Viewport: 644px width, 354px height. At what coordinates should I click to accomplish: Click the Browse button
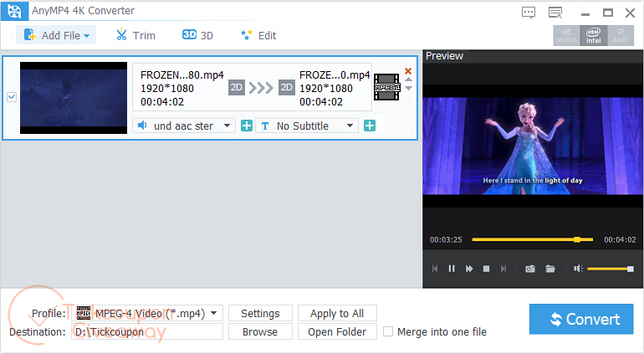[260, 331]
